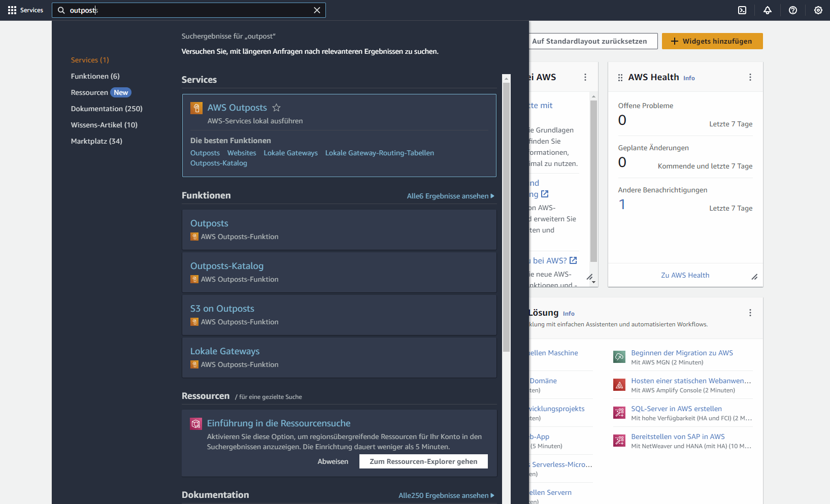
Task: View all 6 Funktionen results
Action: (450, 196)
